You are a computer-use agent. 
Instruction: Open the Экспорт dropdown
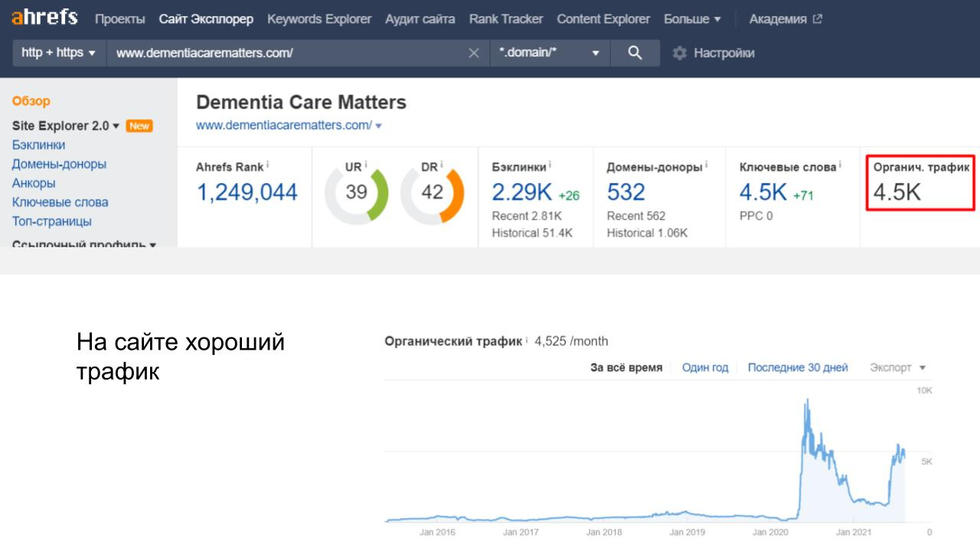897,367
